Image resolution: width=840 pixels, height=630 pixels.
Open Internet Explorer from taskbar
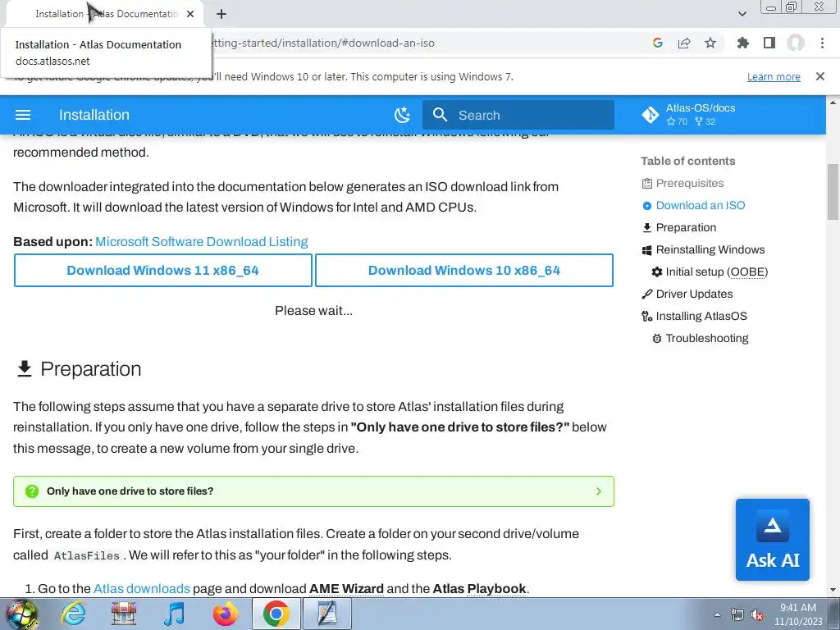(x=73, y=614)
